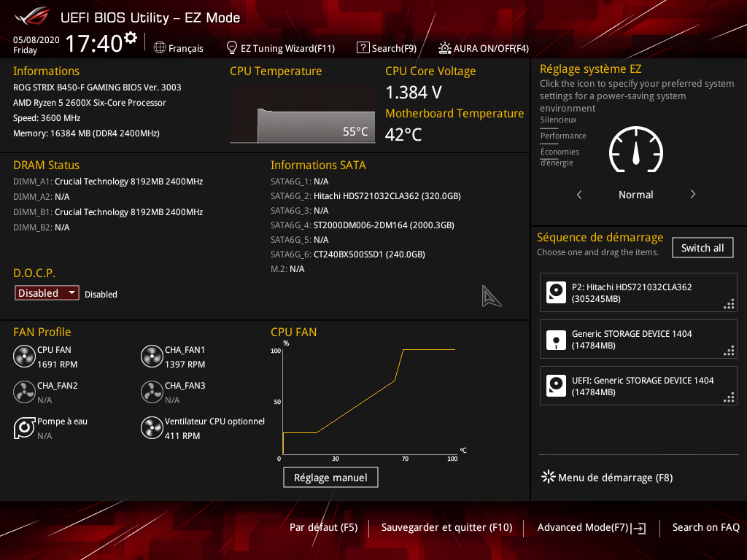Click the 1.384 V core voltage value
The height and width of the screenshot is (560, 747).
pos(414,93)
